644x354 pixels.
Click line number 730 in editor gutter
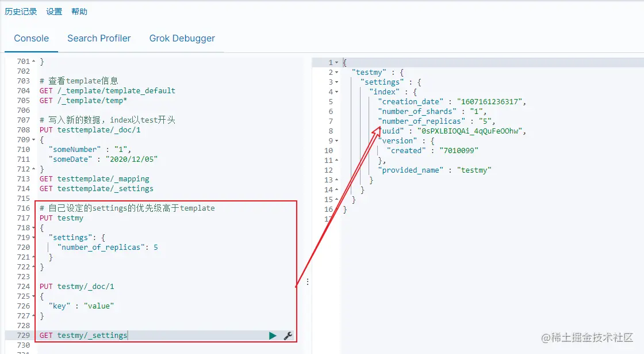pos(24,345)
